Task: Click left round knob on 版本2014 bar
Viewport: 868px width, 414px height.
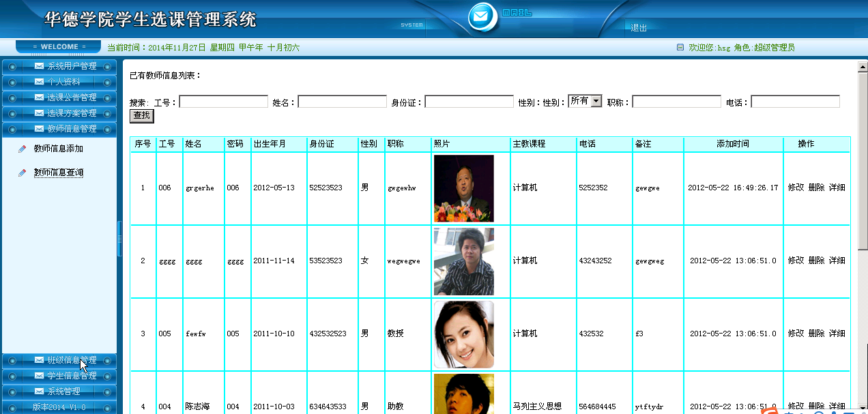Action: [12, 407]
